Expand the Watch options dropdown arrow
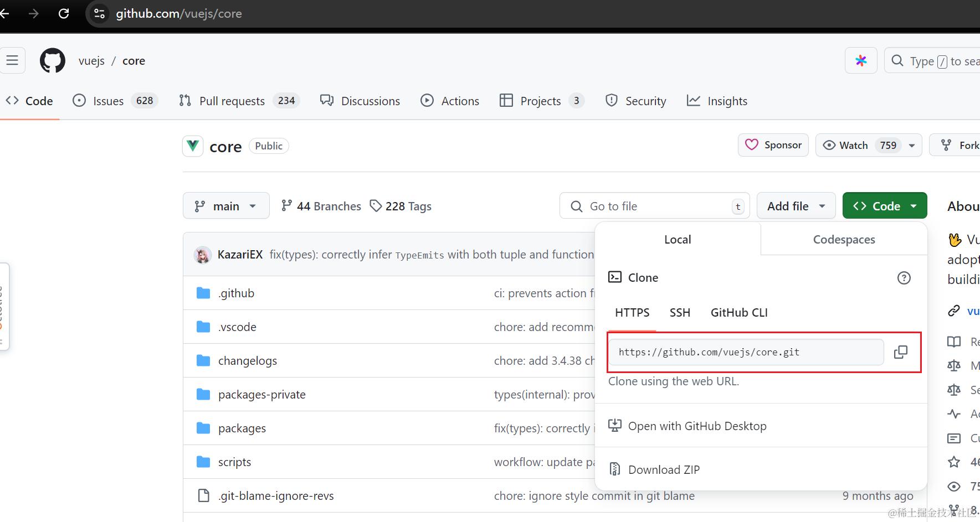This screenshot has width=980, height=522. [x=912, y=146]
